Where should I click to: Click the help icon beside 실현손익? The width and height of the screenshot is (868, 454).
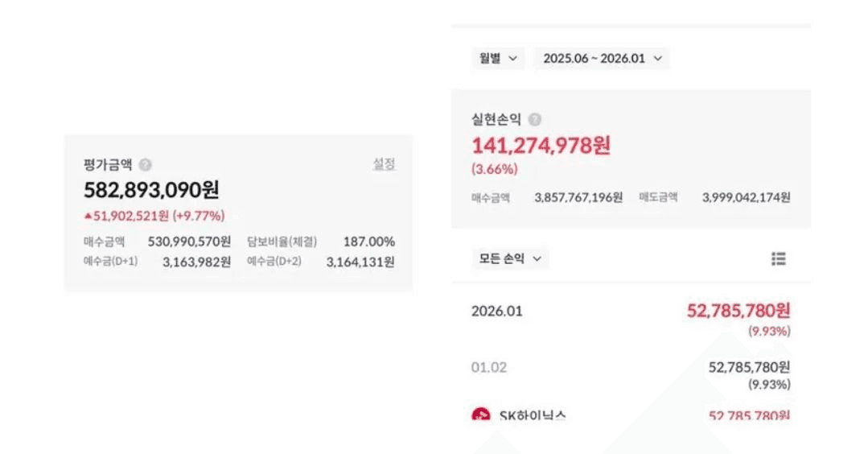pyautogui.click(x=535, y=120)
